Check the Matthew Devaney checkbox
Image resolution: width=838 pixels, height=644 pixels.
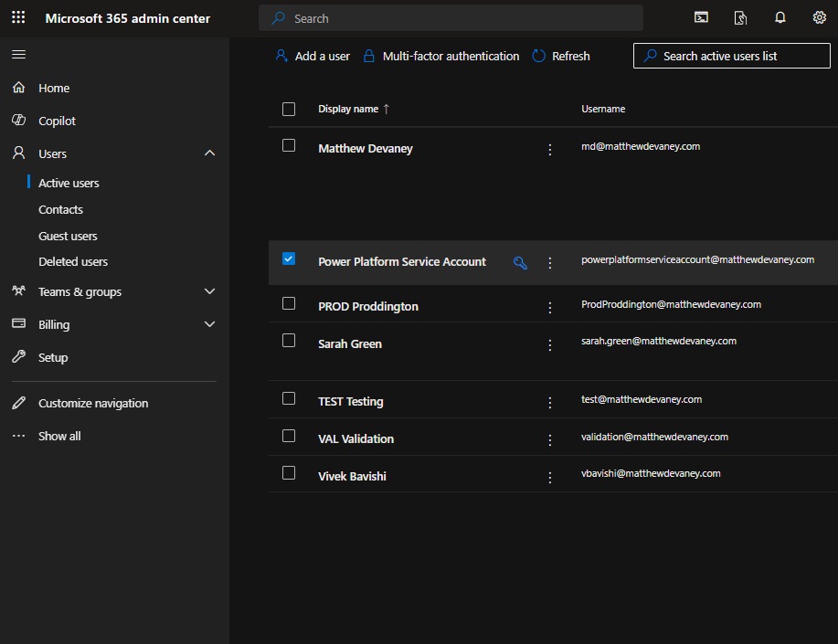point(289,145)
